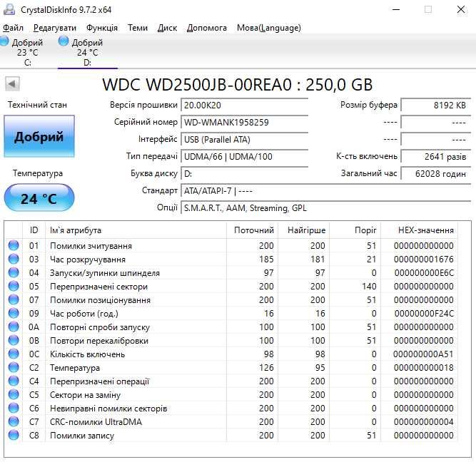Viewport: 476px width, 462px height.
Task: Click the blue status orb of attribute C7
Action: coord(14,421)
